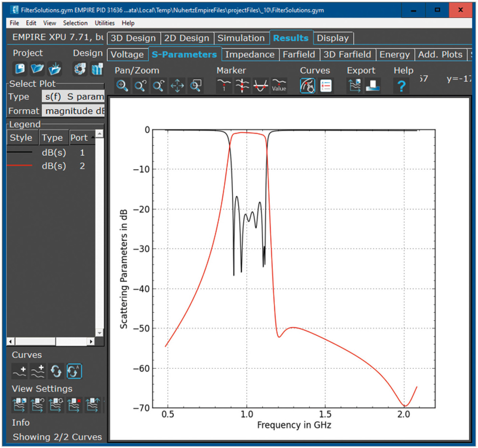Click the Type column header in Legend

pyautogui.click(x=53, y=138)
